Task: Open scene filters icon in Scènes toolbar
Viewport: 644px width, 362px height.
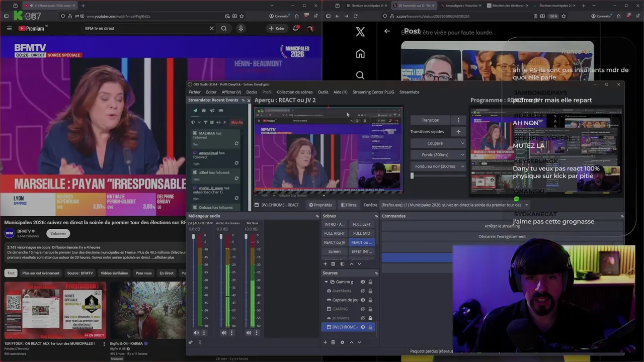Action: pyautogui.click(x=342, y=264)
